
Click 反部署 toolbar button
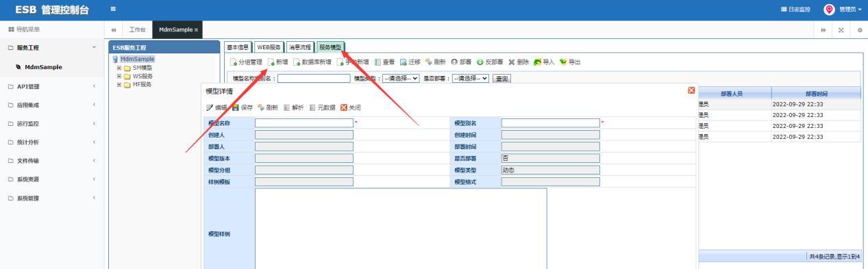(490, 62)
